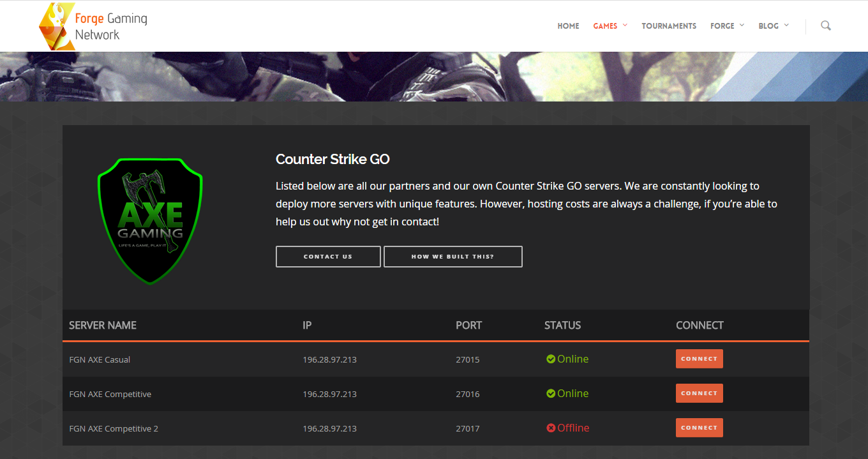The image size is (868, 459).
Task: Click the hero banner image
Action: (x=434, y=77)
